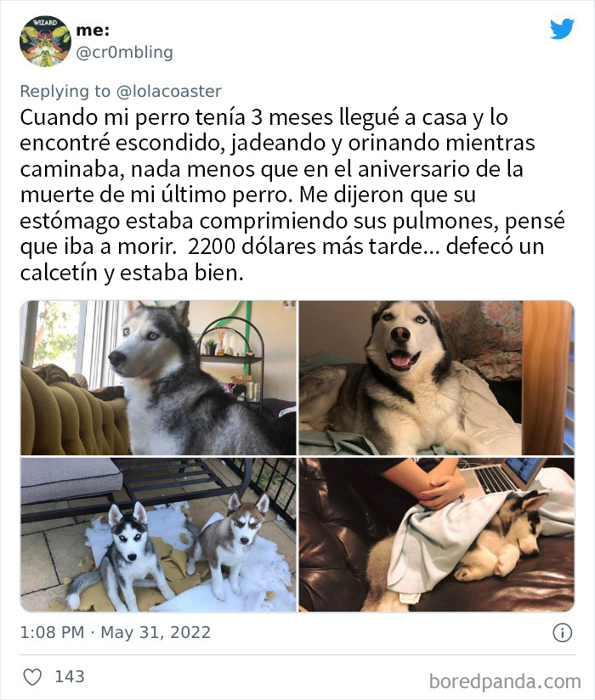595x700 pixels.
Task: Open smiling husky on bed photo
Action: click(x=436, y=378)
